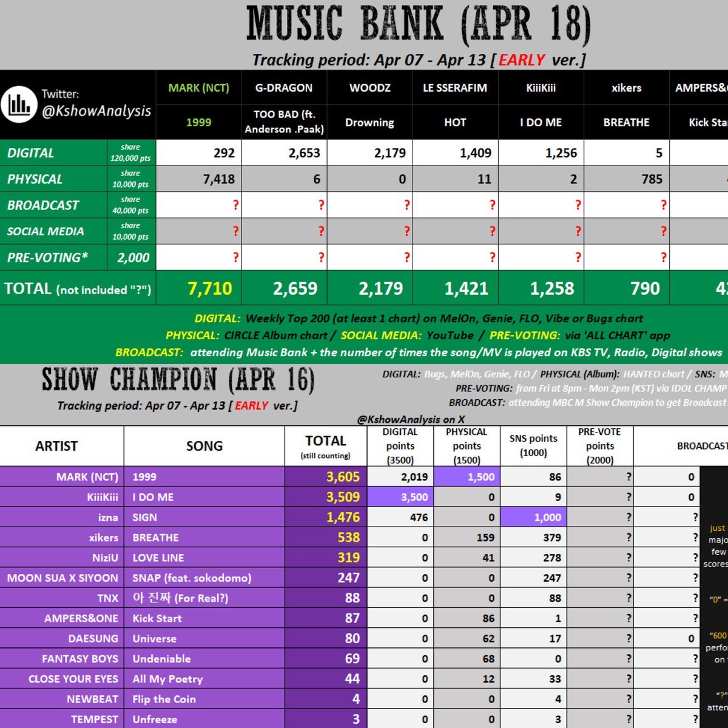Click the 'HOT' song cell
Viewport: 728px width, 728px height.
(455, 123)
